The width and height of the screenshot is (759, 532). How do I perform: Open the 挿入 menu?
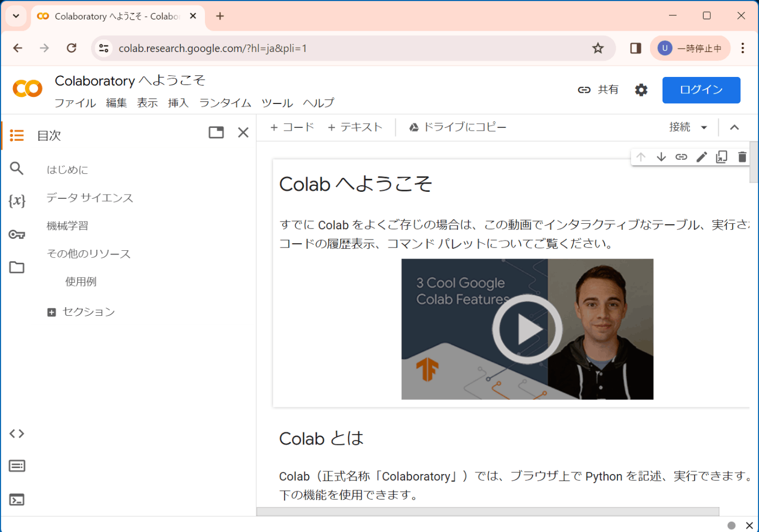pyautogui.click(x=178, y=103)
